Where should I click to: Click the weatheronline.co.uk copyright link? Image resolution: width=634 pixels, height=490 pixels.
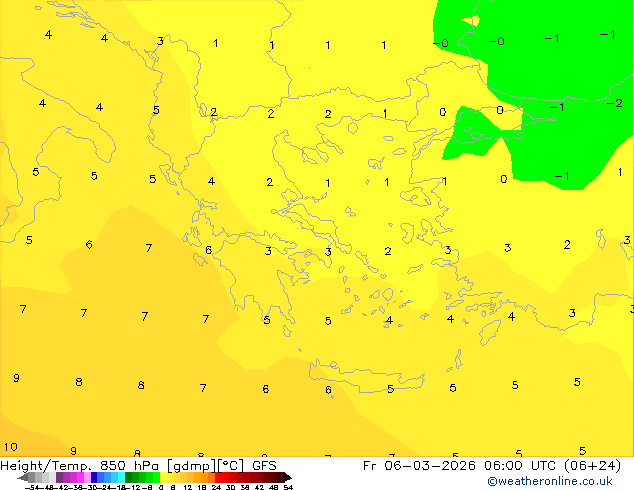[550, 482]
